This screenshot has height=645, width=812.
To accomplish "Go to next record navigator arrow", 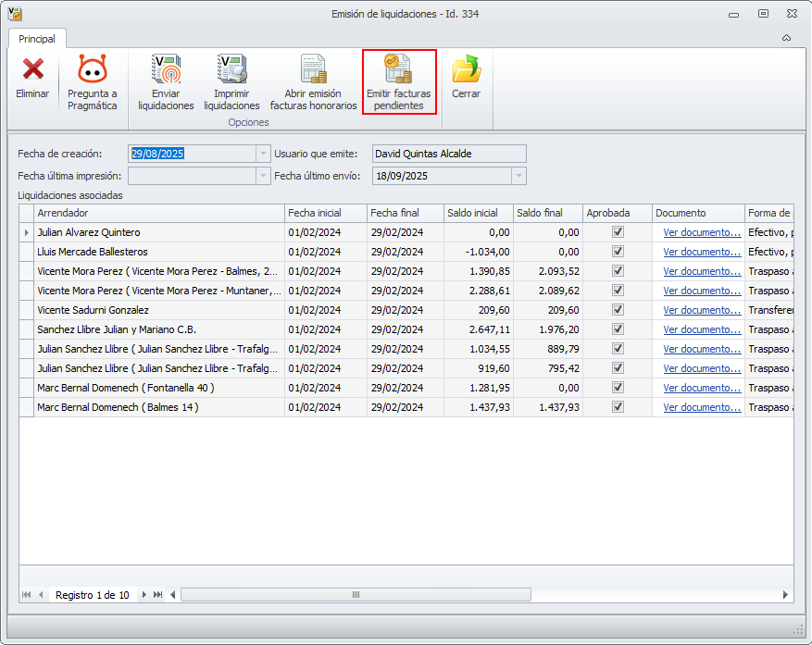I will [x=144, y=595].
